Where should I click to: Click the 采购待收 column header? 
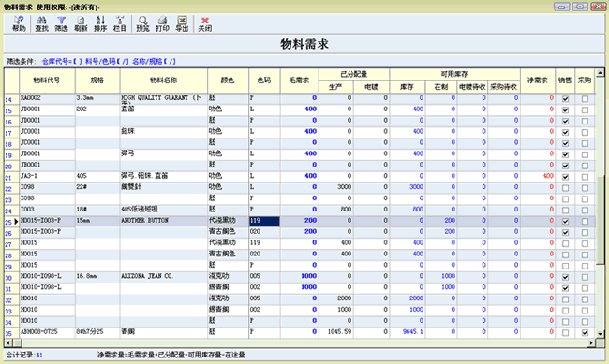pos(504,87)
